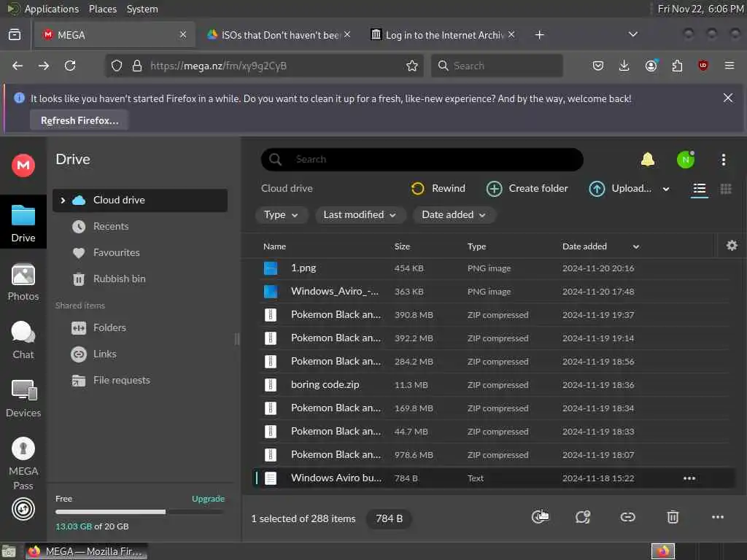Open the System menu

tap(142, 9)
